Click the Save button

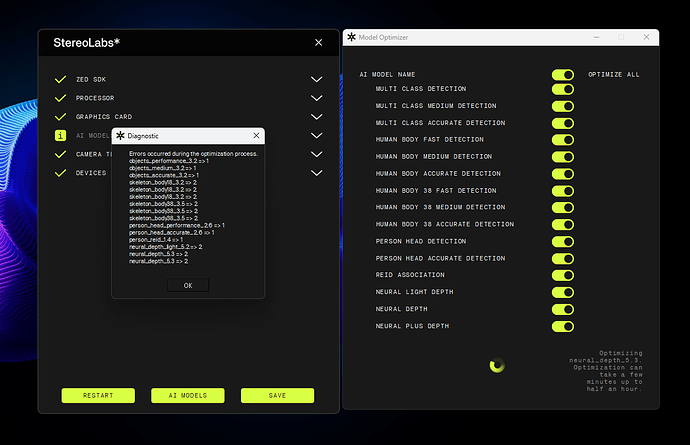[x=277, y=395]
